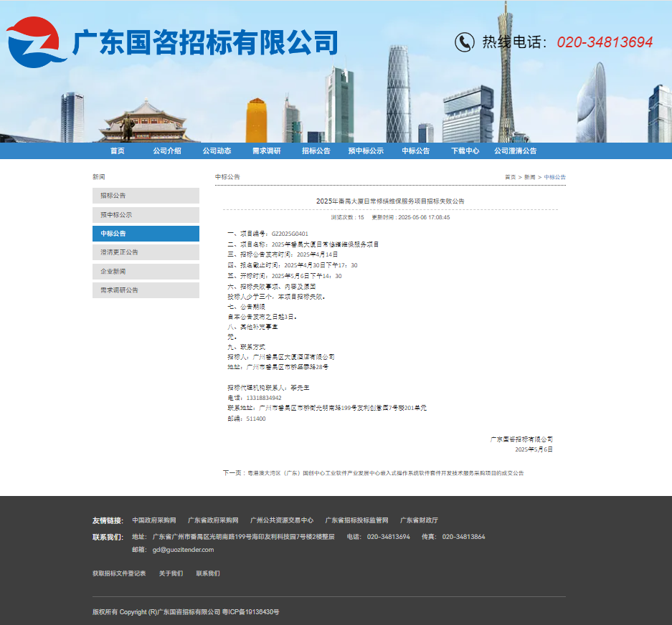Select 澄清更正公告 sidebar item

[x=146, y=252]
